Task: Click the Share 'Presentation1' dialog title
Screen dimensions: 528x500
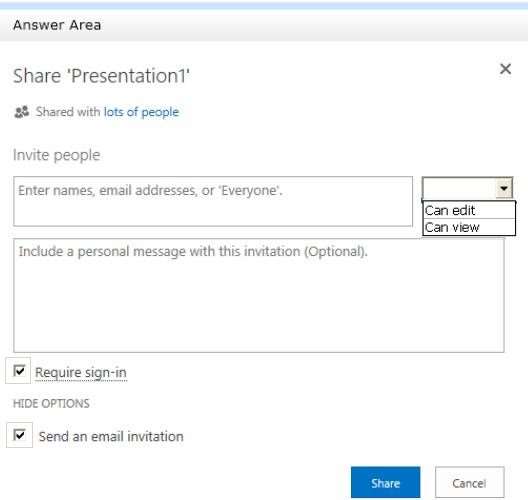Action: [x=101, y=76]
